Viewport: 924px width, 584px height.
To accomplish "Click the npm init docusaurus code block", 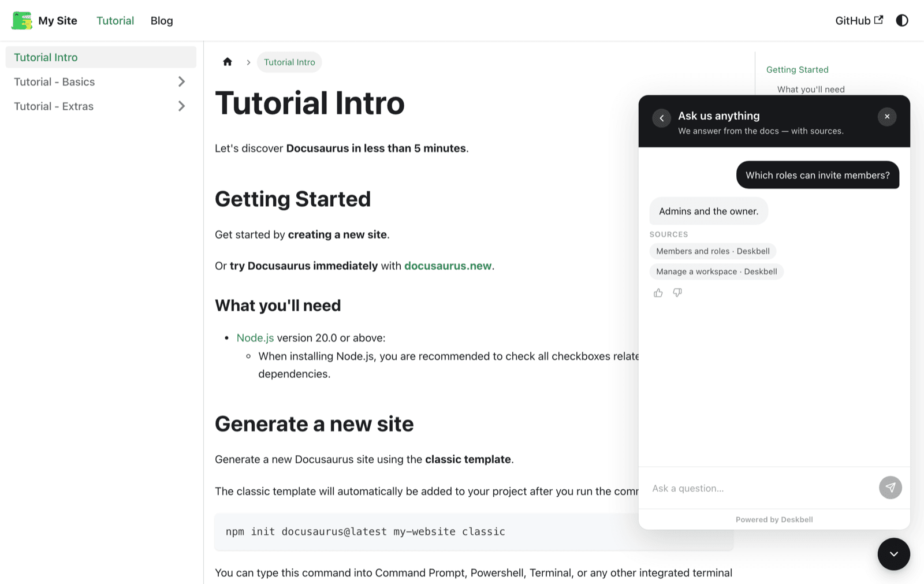I will (x=474, y=531).
